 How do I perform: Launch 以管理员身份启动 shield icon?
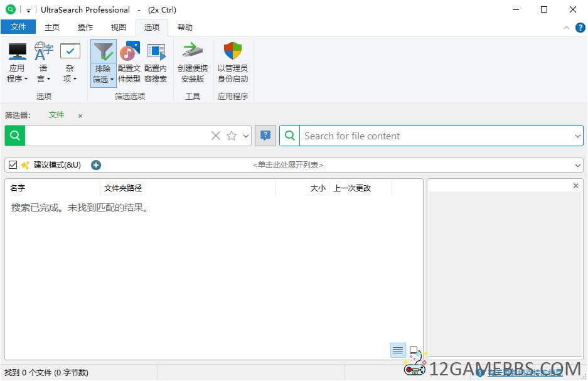coord(233,51)
